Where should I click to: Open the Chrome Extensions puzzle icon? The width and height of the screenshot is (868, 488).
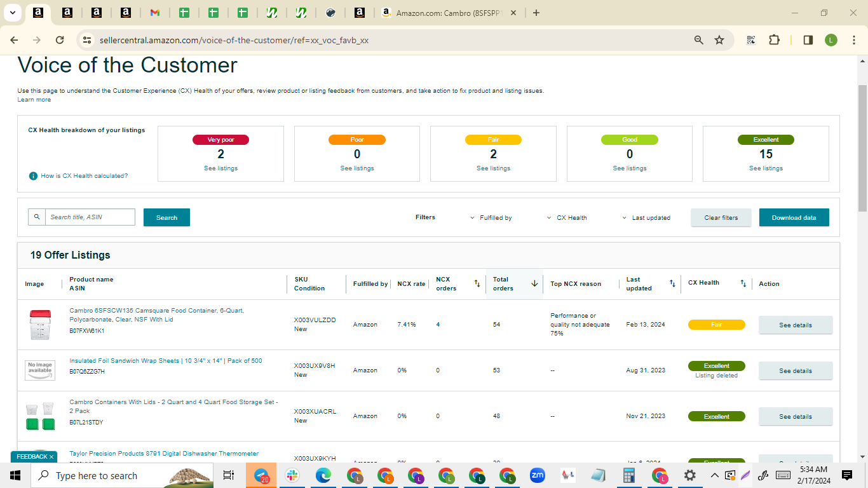pos(774,40)
